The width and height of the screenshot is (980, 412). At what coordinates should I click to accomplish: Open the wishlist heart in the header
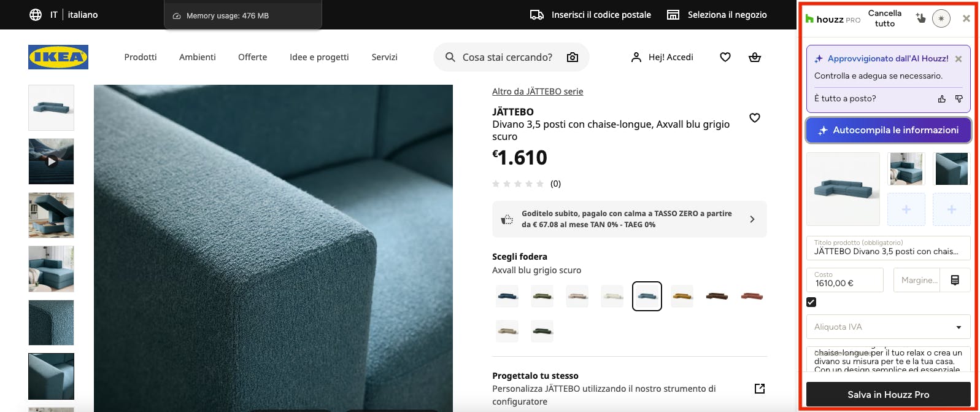tap(725, 57)
